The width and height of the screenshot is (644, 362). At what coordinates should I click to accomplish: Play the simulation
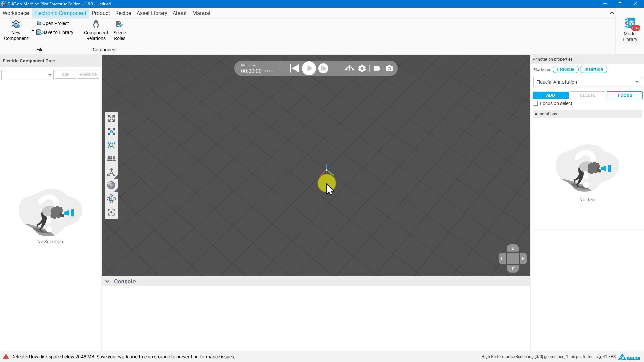pos(309,68)
